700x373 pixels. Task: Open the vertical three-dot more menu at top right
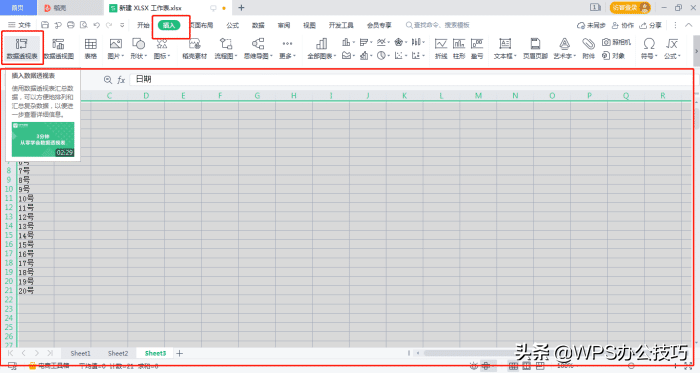pos(675,25)
